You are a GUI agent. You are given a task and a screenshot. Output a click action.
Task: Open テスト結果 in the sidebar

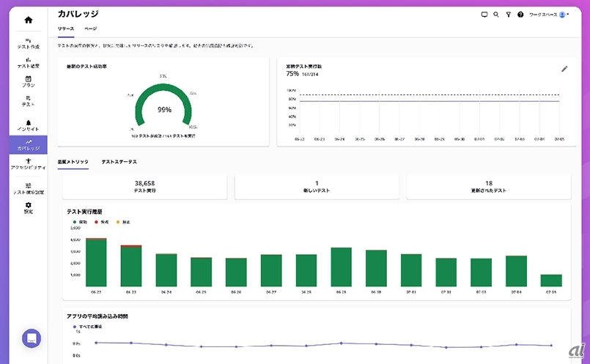[28, 62]
